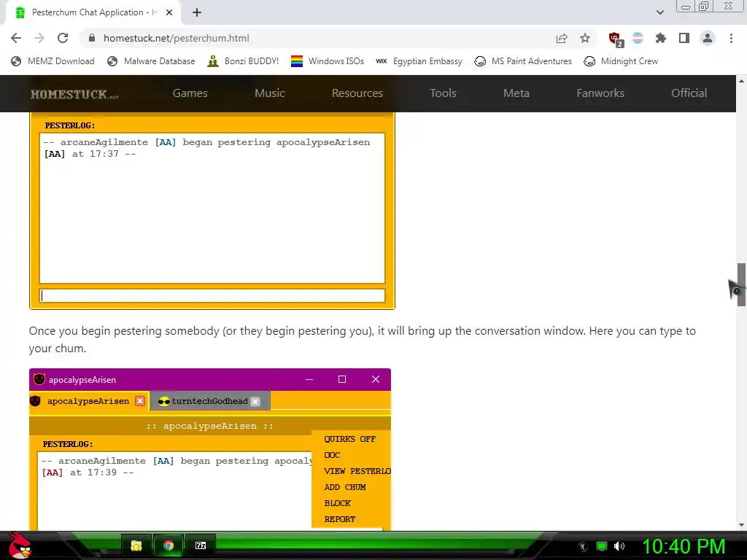Viewport: 747px width, 560px height.
Task: Open the 7-Zip taskbar icon
Action: [x=201, y=545]
